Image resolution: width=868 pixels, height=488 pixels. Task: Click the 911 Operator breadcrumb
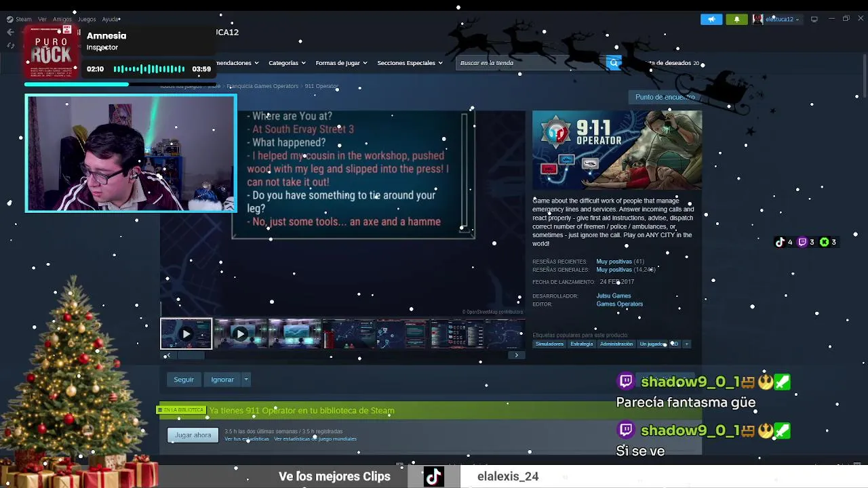321,86
